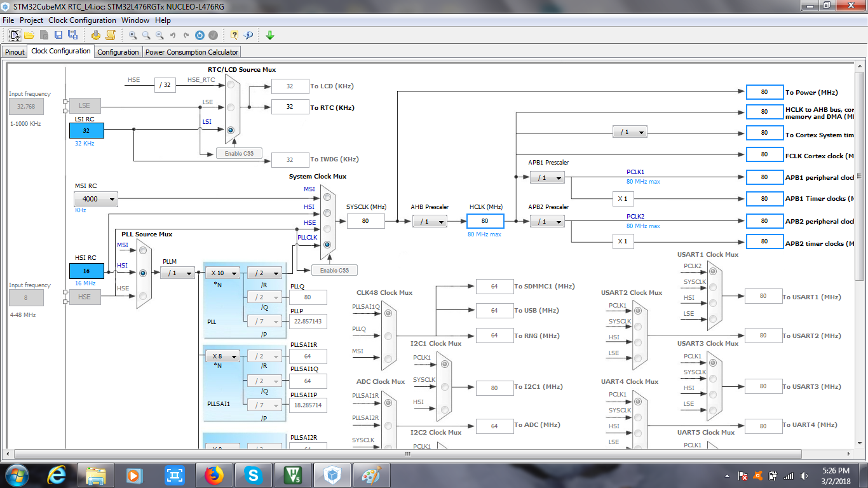Screen dimensions: 868x488
Task: Select LSE in RTC/LCD Source Mux
Action: (x=230, y=107)
